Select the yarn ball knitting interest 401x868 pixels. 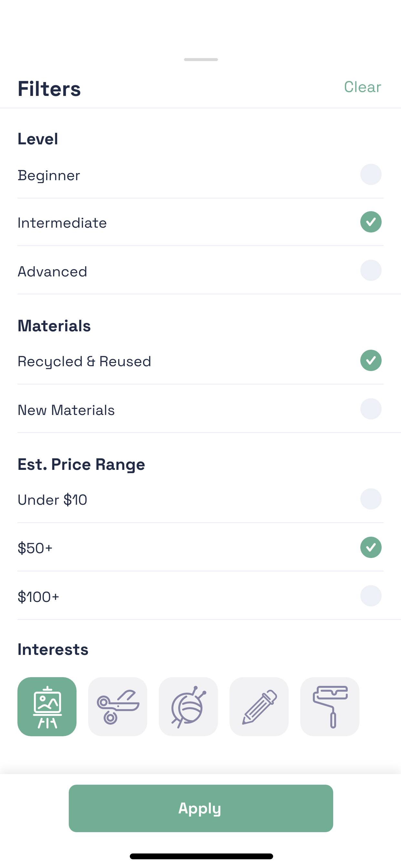pos(188,706)
